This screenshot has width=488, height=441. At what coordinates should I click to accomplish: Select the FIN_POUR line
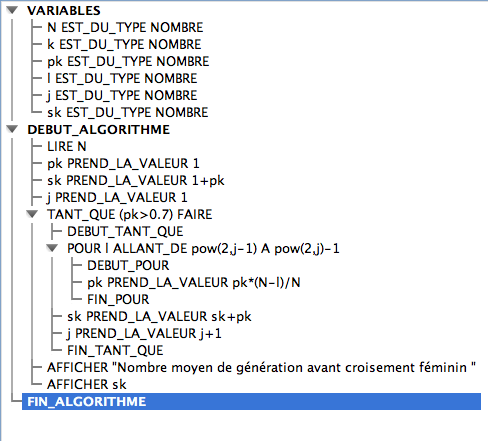point(118,299)
